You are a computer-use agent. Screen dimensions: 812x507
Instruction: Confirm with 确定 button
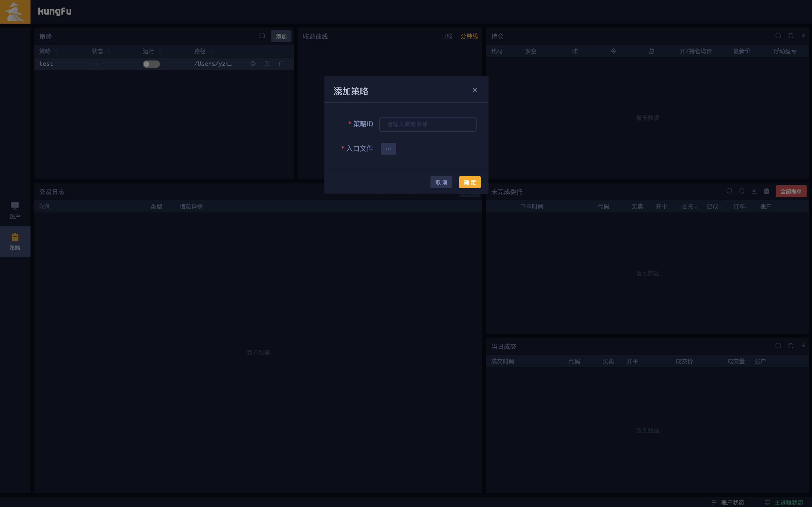pyautogui.click(x=470, y=182)
